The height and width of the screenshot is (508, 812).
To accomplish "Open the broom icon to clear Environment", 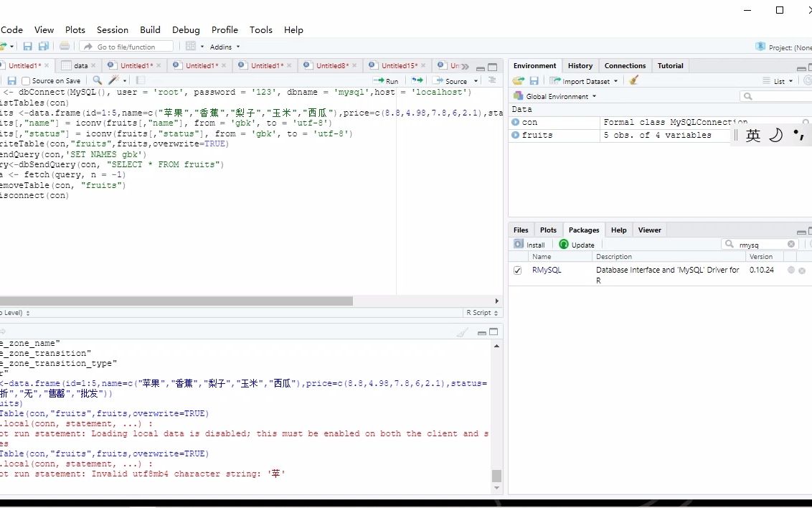I will [633, 80].
